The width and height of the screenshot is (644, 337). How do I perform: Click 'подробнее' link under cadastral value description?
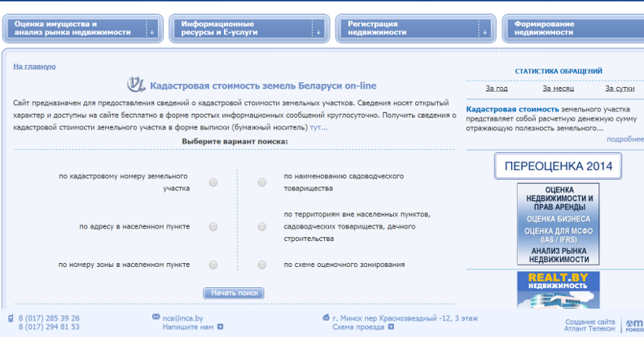(x=624, y=139)
